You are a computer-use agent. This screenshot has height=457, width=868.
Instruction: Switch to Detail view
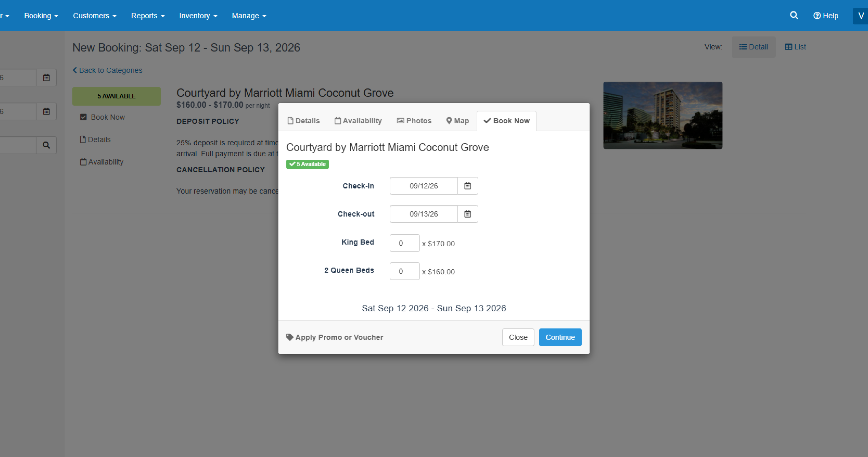pos(753,47)
